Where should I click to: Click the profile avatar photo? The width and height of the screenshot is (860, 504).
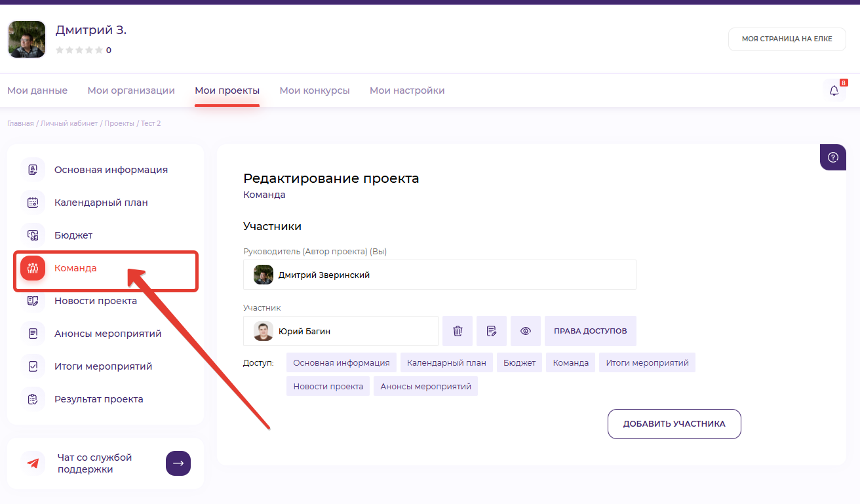(27, 39)
